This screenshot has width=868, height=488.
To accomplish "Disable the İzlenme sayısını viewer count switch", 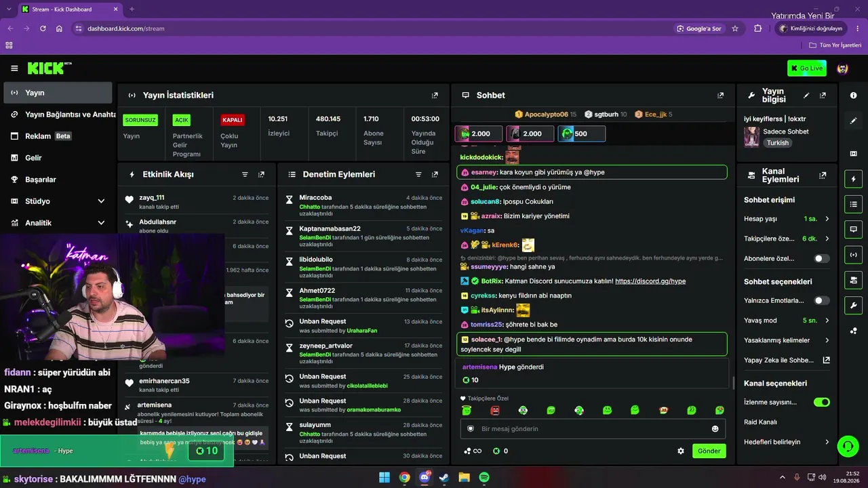I will pos(821,402).
